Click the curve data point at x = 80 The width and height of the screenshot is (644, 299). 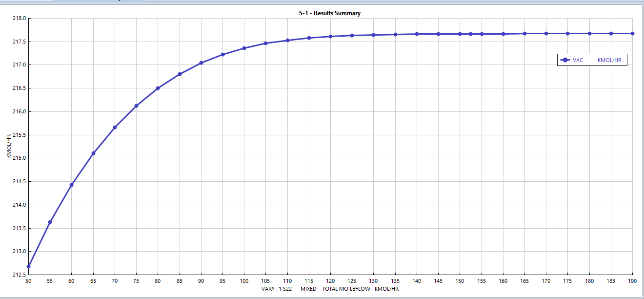click(158, 88)
